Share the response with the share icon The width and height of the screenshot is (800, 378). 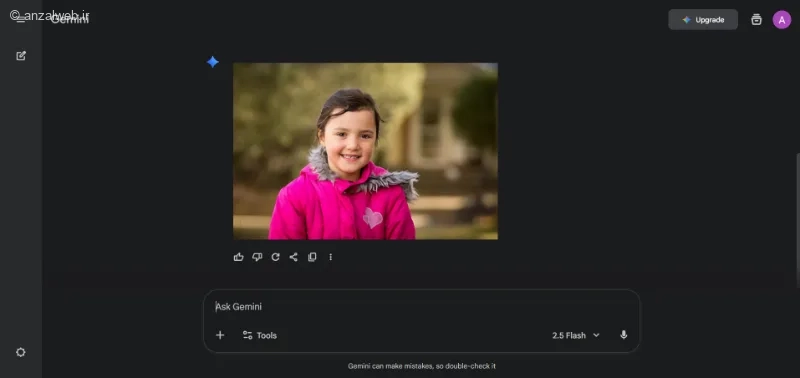pyautogui.click(x=293, y=257)
